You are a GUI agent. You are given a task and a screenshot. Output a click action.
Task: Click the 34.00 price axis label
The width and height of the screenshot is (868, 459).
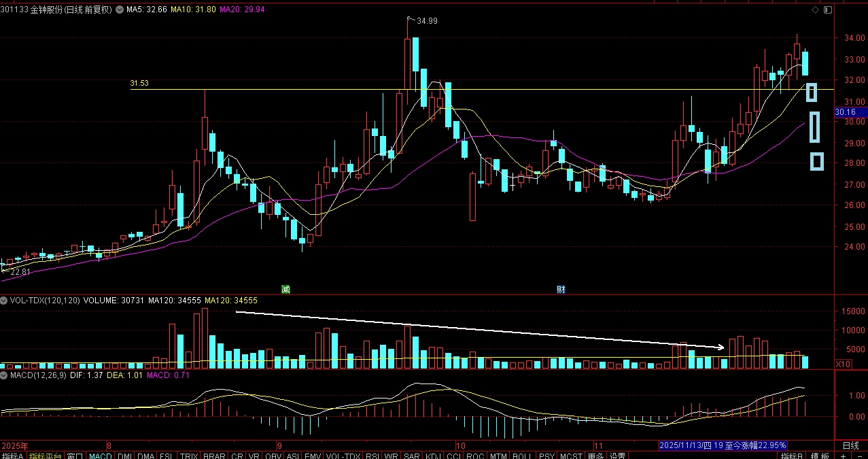tap(853, 38)
